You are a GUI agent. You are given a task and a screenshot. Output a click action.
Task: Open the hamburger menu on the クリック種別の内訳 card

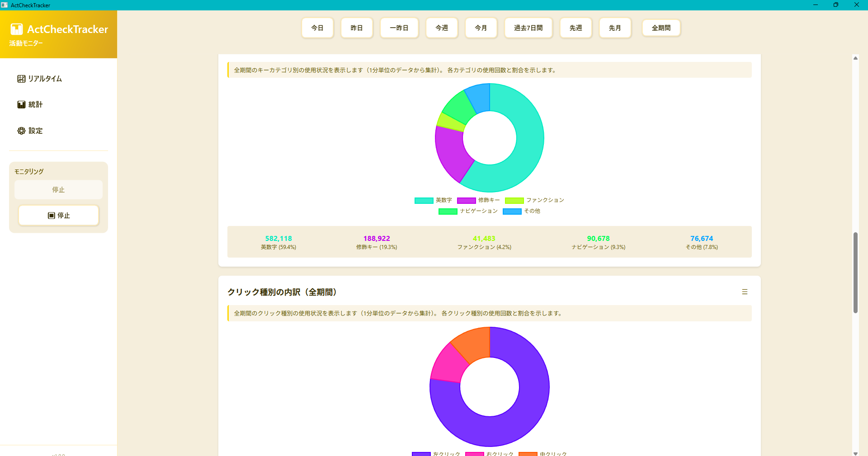[745, 291]
